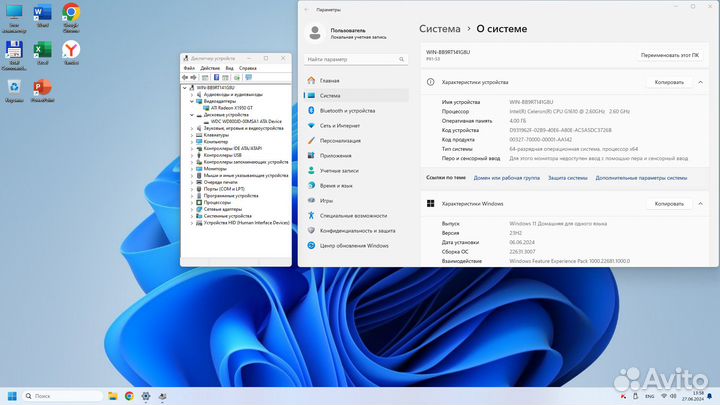
Task: Collapse Характеристики устройства section chevron
Action: click(700, 82)
